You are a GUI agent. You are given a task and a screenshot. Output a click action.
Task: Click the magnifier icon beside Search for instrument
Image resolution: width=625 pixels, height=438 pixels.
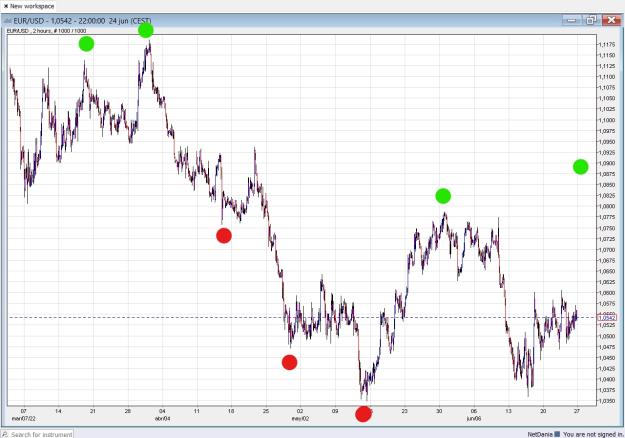[x=5, y=434]
